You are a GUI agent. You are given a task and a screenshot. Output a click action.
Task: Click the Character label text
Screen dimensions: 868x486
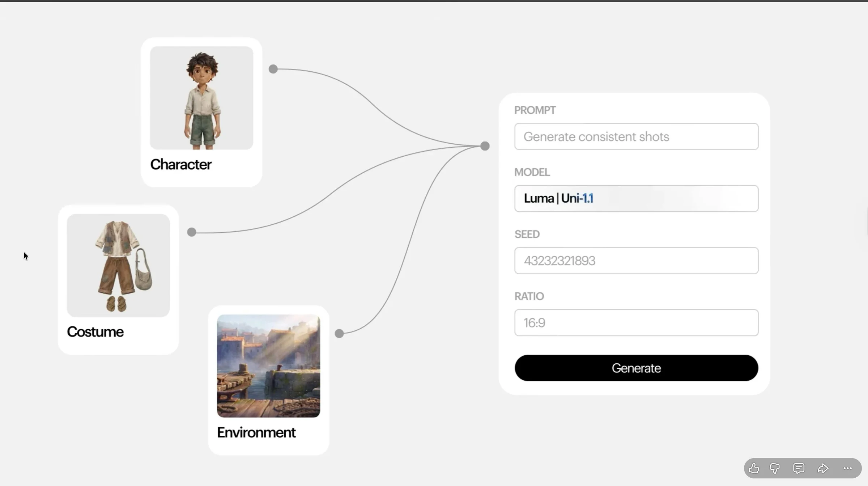click(x=181, y=164)
